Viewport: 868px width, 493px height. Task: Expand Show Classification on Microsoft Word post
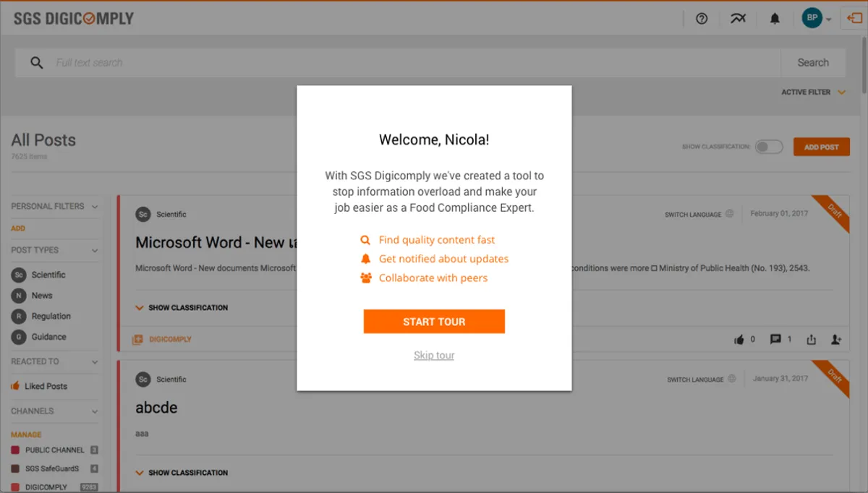182,308
